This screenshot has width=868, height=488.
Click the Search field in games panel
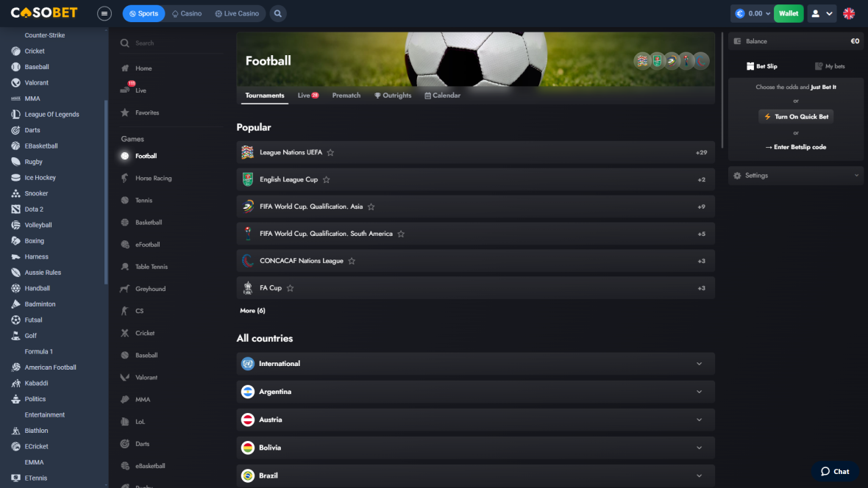tap(171, 43)
